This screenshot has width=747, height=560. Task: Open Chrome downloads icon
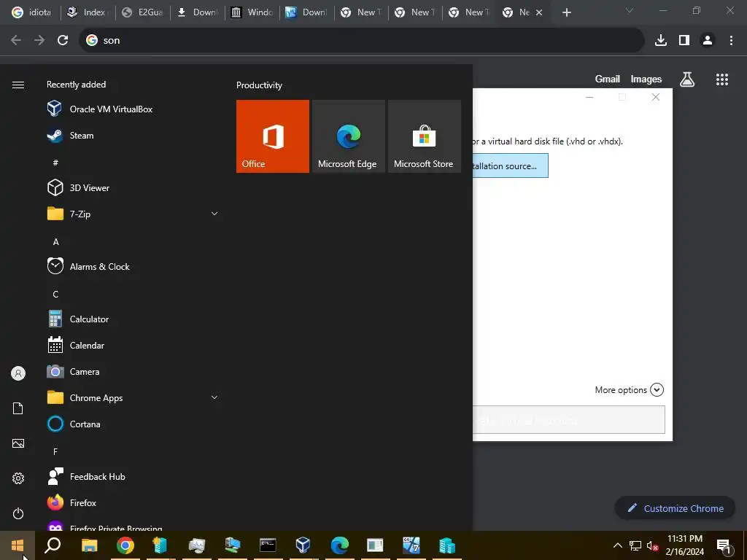click(661, 41)
